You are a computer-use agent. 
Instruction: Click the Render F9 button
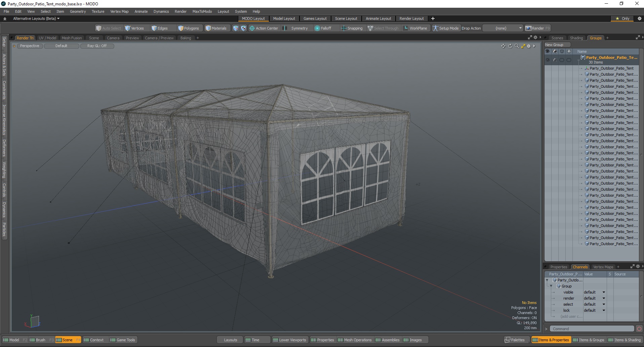[538, 28]
